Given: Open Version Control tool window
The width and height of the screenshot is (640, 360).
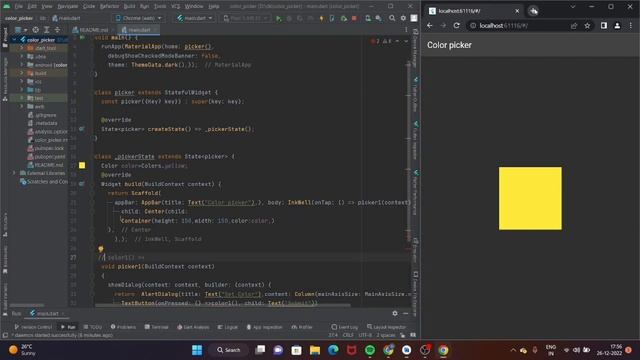Looking at the screenshot, I should point(33,327).
